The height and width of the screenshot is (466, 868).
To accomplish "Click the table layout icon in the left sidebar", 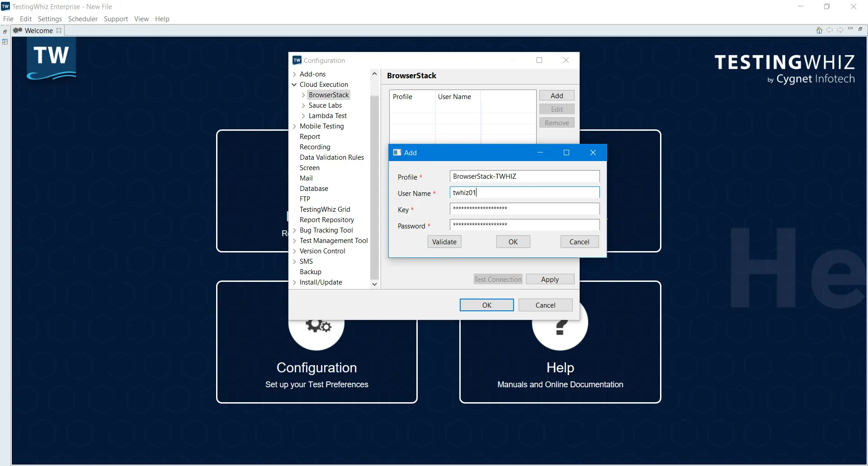I will 5,42.
